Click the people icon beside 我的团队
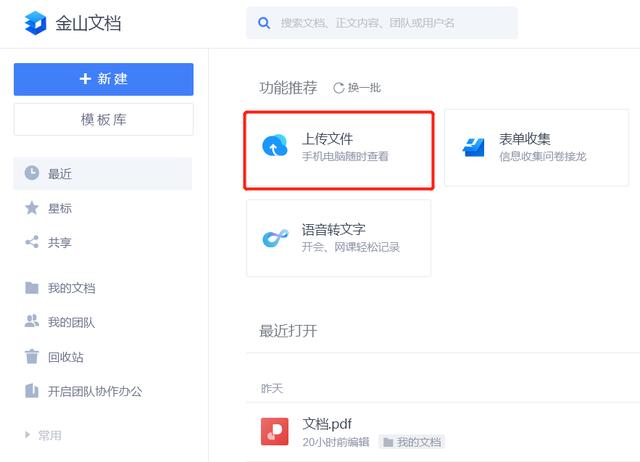The height and width of the screenshot is (462, 640). [x=32, y=321]
